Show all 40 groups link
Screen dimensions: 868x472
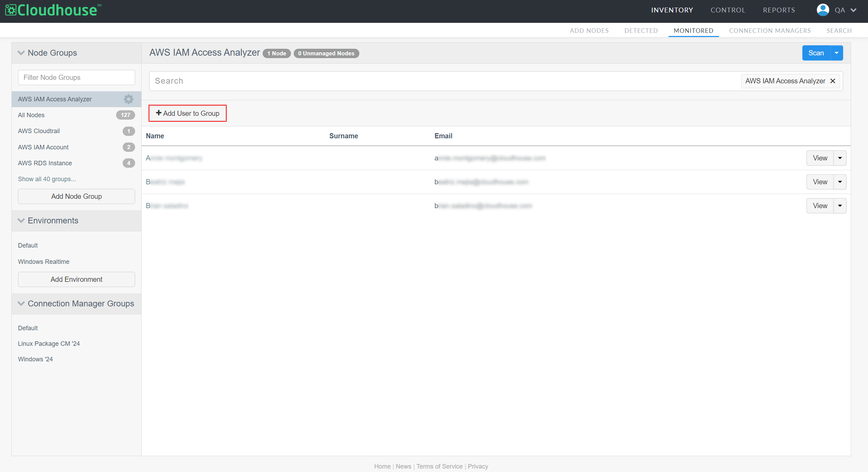pos(47,179)
